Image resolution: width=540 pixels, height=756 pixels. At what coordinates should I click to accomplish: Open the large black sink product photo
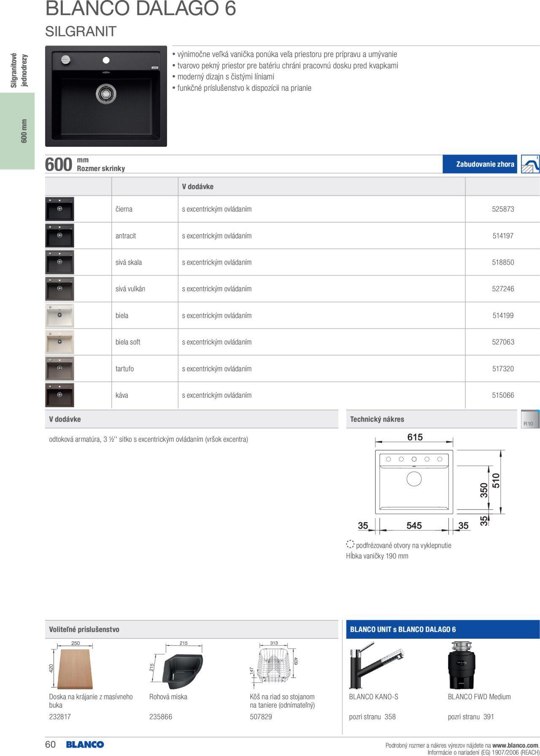(106, 96)
